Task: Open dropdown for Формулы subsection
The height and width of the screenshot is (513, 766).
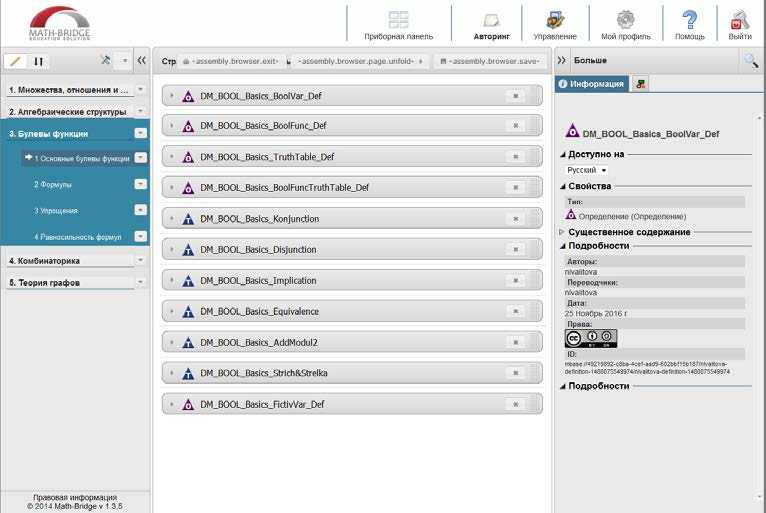Action: (141, 184)
